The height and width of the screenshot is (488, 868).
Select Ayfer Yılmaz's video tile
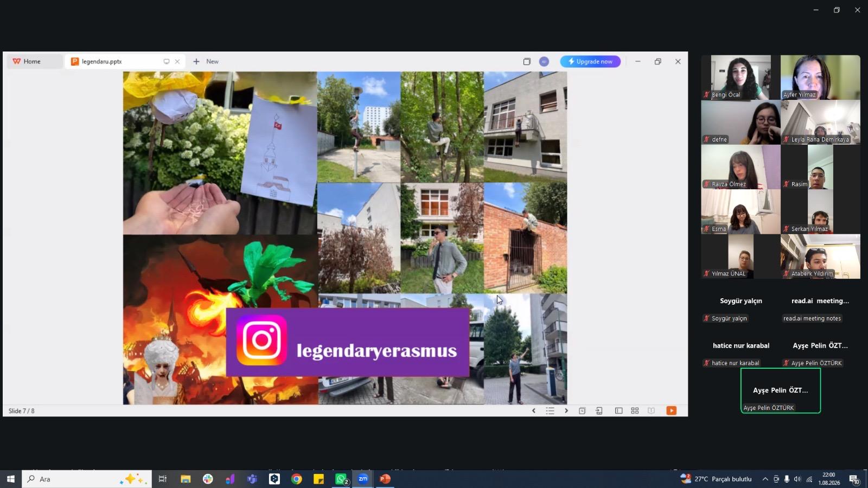pyautogui.click(x=820, y=77)
